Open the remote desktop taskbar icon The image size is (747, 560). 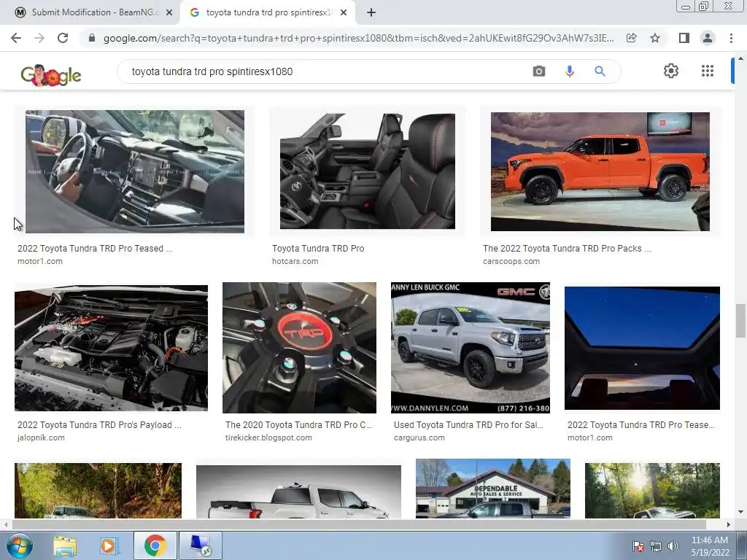click(x=201, y=545)
